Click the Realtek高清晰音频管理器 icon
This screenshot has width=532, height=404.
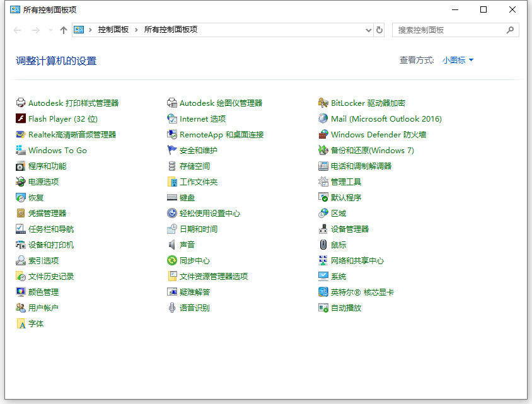click(21, 135)
